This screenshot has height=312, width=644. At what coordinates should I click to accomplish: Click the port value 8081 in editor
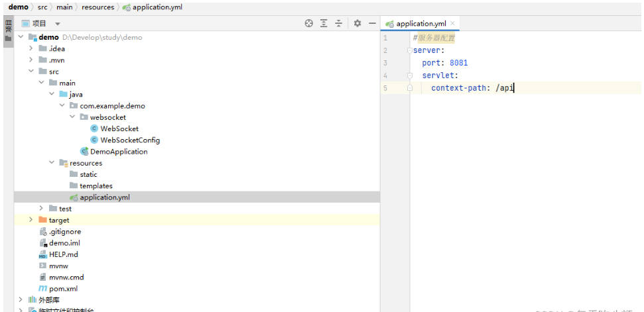[459, 63]
